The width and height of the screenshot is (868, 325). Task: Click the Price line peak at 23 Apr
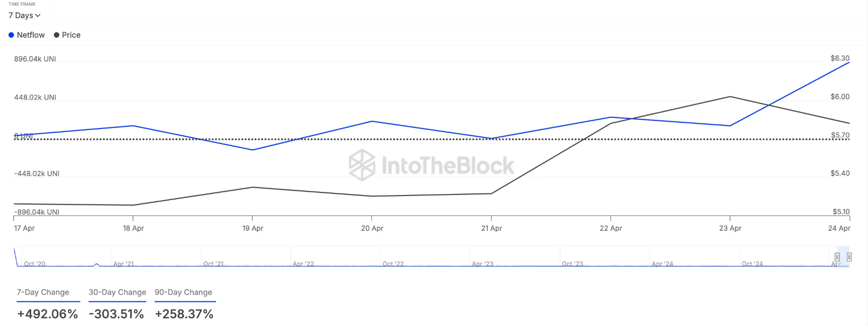pyautogui.click(x=730, y=97)
